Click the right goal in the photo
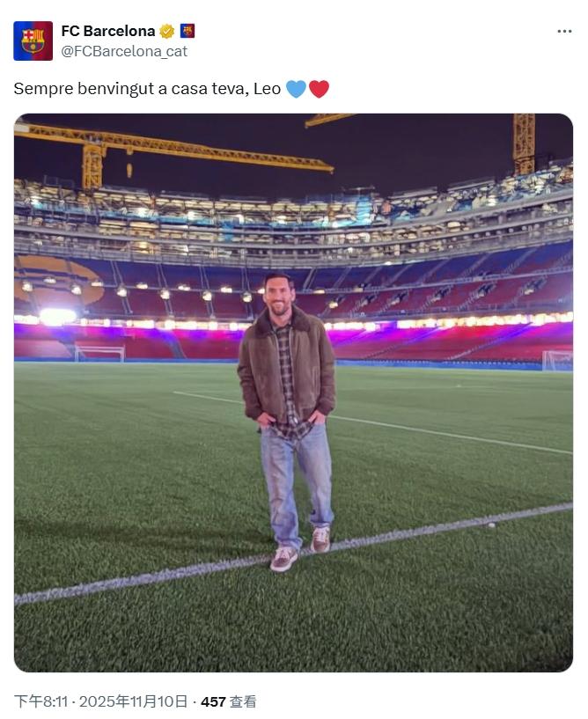The height and width of the screenshot is (719, 588). [x=556, y=359]
